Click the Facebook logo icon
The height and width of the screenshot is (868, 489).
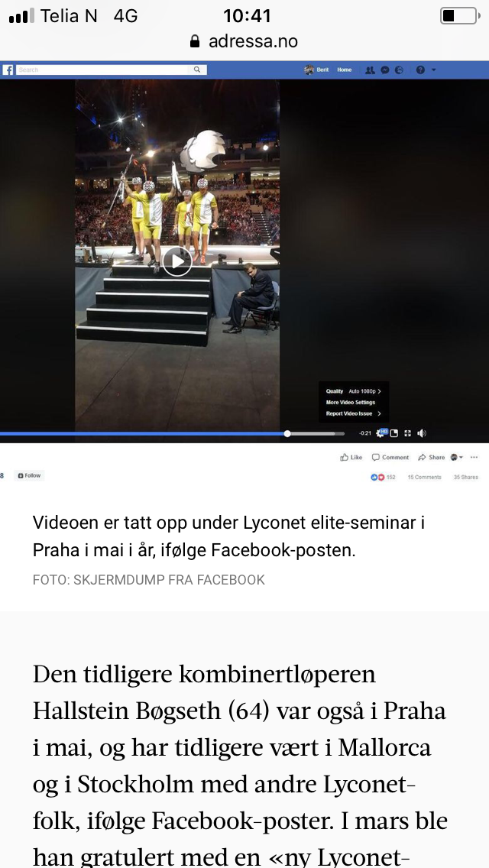(x=8, y=70)
